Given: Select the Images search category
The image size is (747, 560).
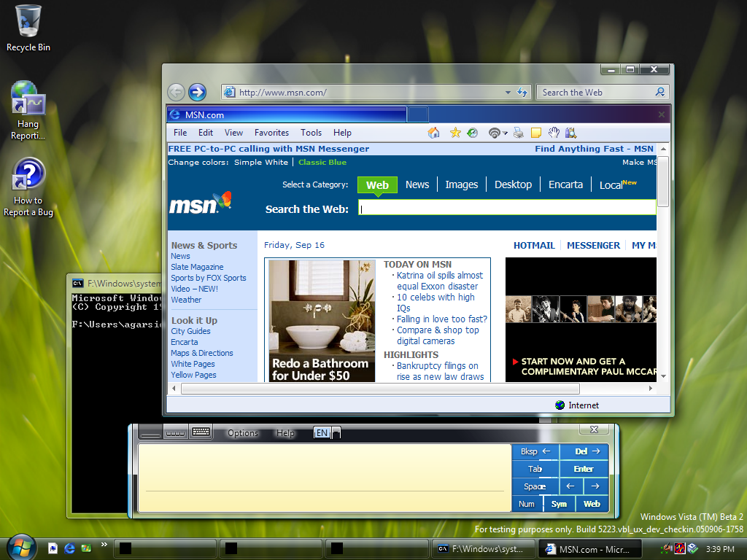Looking at the screenshot, I should tap(462, 184).
